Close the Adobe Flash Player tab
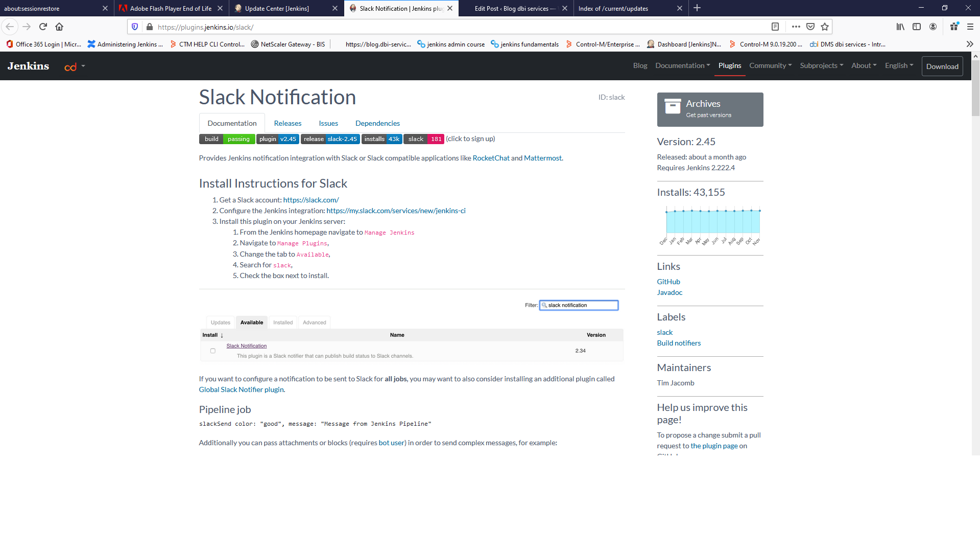This screenshot has height=551, width=980. 220,8
